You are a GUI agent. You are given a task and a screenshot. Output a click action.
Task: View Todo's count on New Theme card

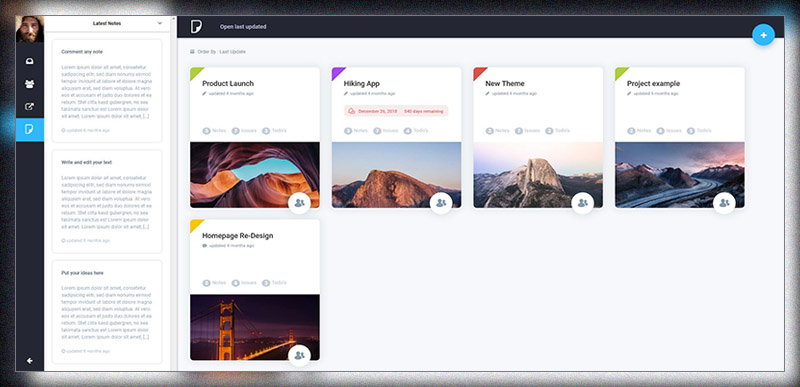(558, 131)
